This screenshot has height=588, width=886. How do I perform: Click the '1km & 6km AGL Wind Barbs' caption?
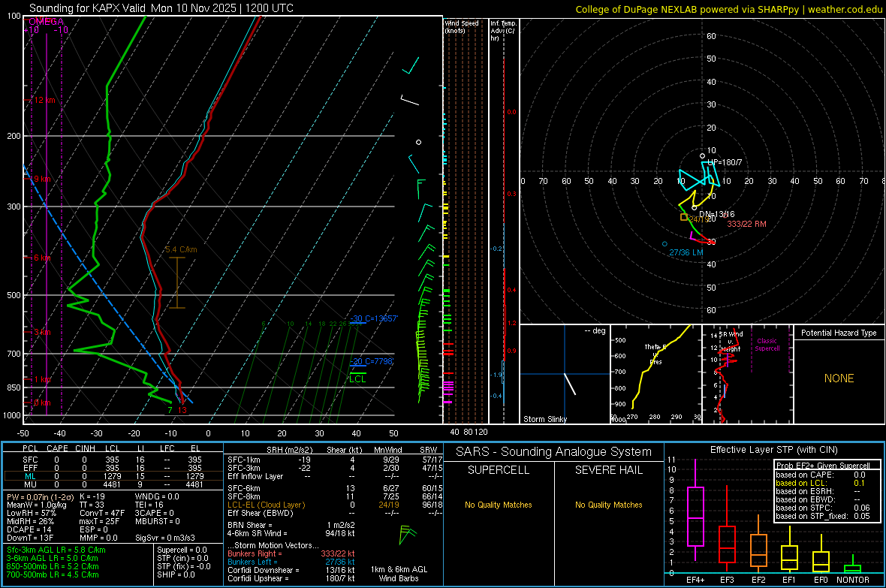pos(399,574)
